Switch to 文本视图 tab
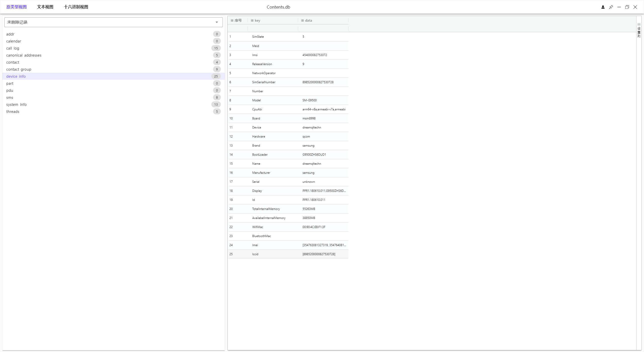The height and width of the screenshot is (352, 644). click(x=45, y=7)
